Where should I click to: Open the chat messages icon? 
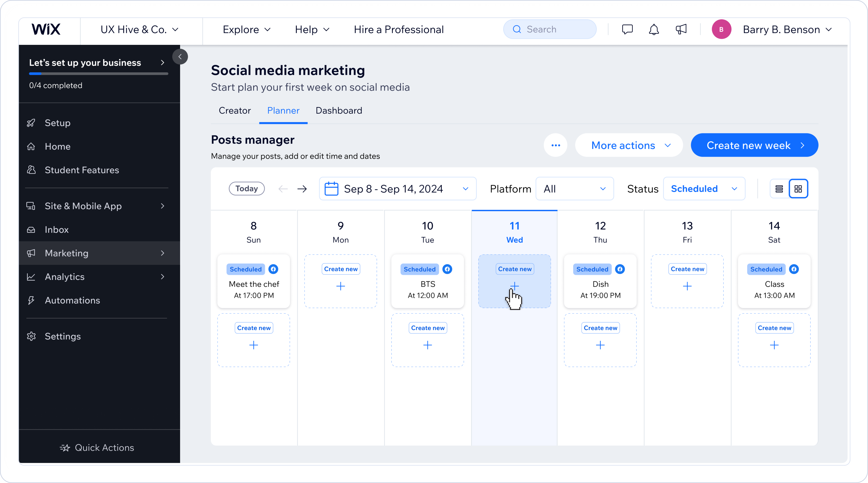627,29
